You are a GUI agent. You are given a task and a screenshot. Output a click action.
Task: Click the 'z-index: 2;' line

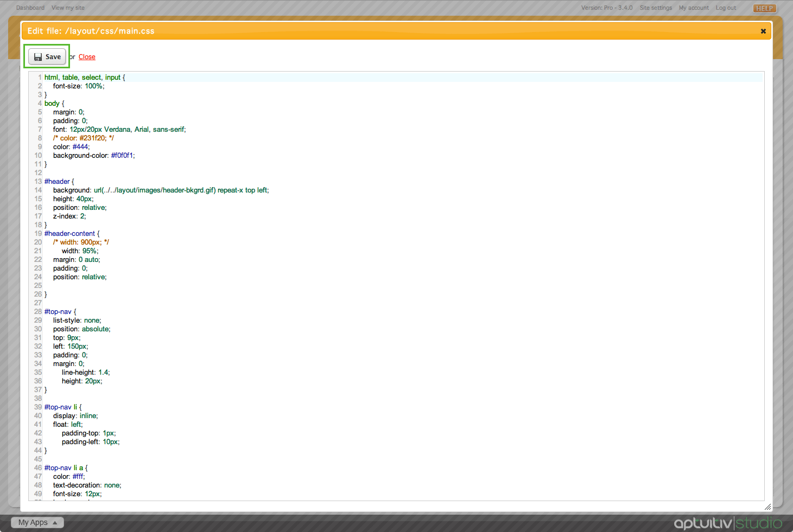tap(69, 216)
